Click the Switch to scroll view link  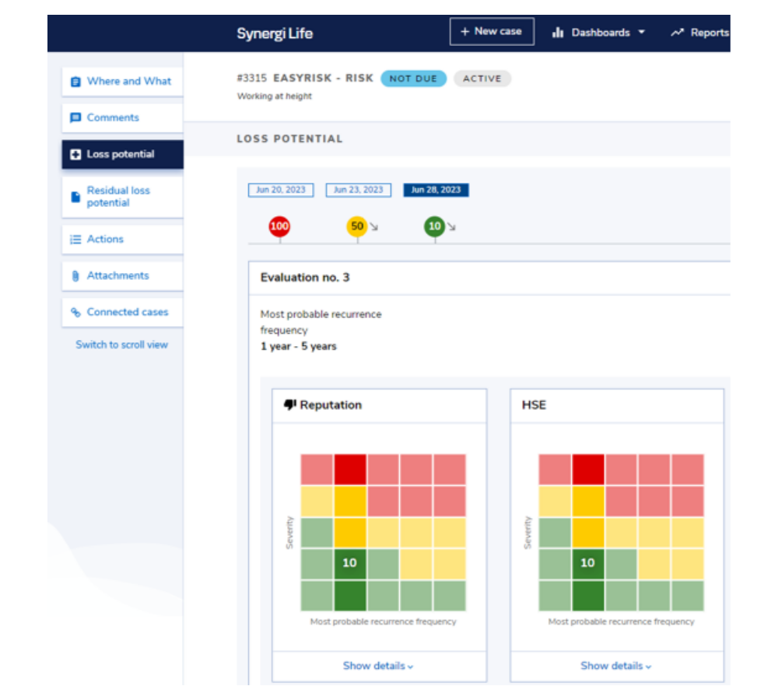(122, 345)
